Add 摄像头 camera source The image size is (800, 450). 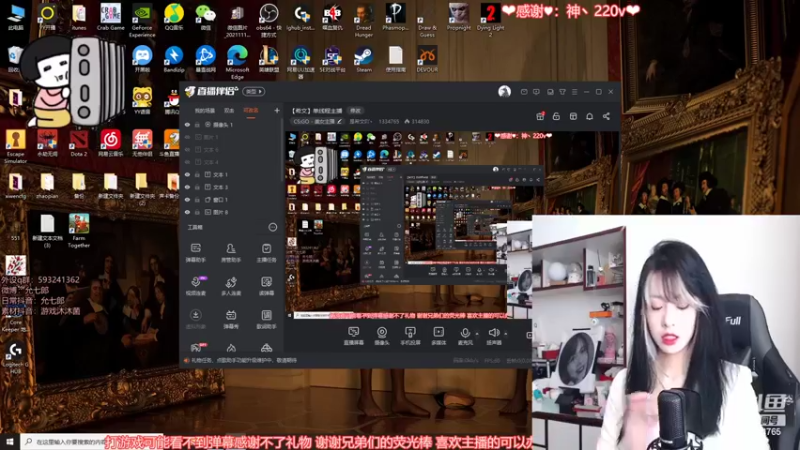pos(382,336)
